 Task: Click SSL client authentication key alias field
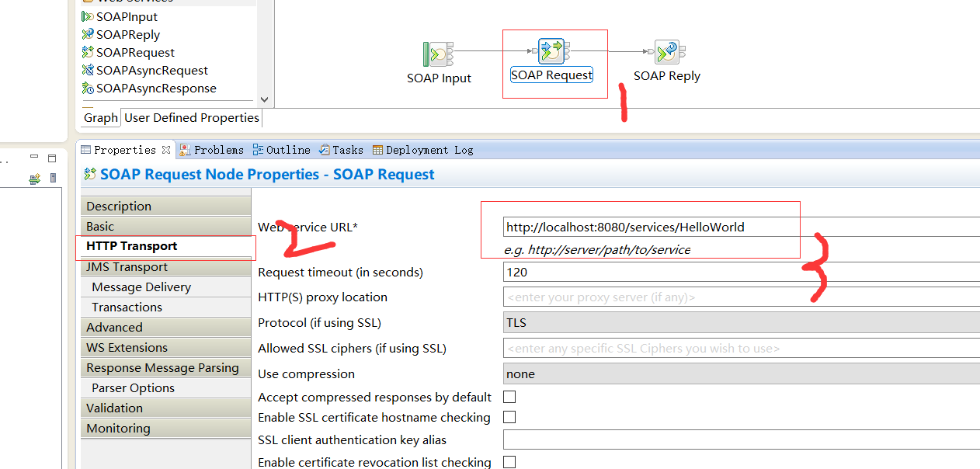tap(742, 439)
